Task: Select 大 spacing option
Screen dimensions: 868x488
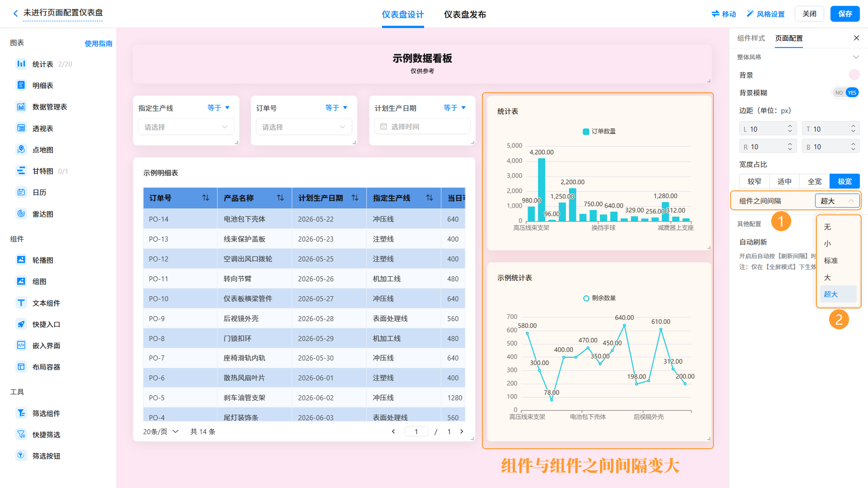Action: (x=838, y=277)
